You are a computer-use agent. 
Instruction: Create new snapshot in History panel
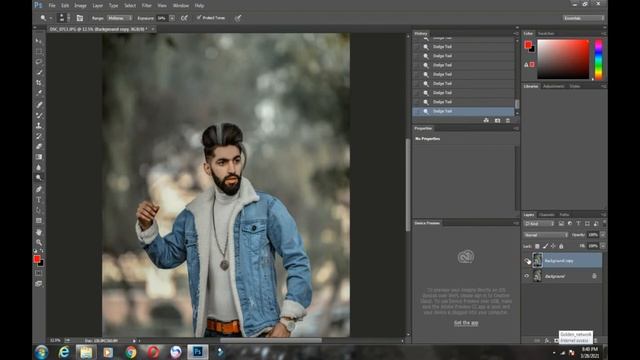tap(497, 120)
